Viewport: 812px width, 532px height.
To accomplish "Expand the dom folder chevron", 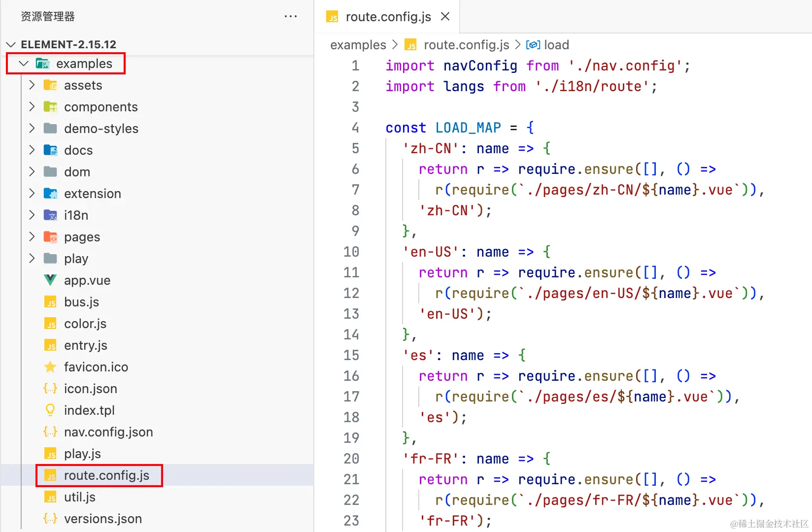I will (x=32, y=172).
